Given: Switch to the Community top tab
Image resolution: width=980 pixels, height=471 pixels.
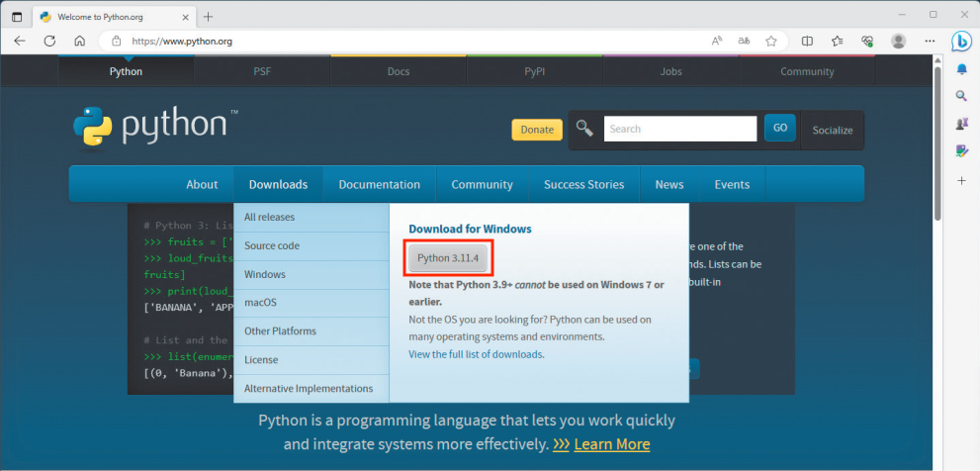Looking at the screenshot, I should coord(807,71).
